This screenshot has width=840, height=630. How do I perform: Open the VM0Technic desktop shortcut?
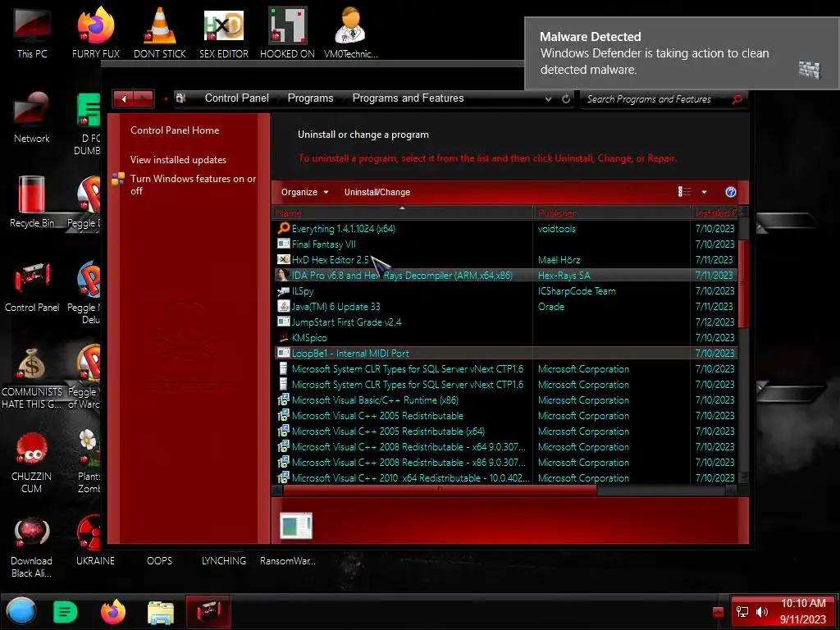pos(350,32)
